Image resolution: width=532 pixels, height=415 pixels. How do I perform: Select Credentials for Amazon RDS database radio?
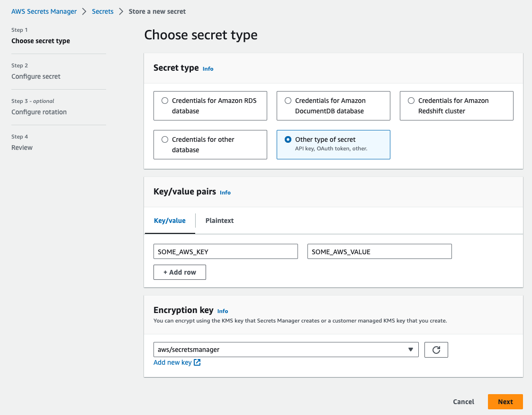tap(165, 101)
